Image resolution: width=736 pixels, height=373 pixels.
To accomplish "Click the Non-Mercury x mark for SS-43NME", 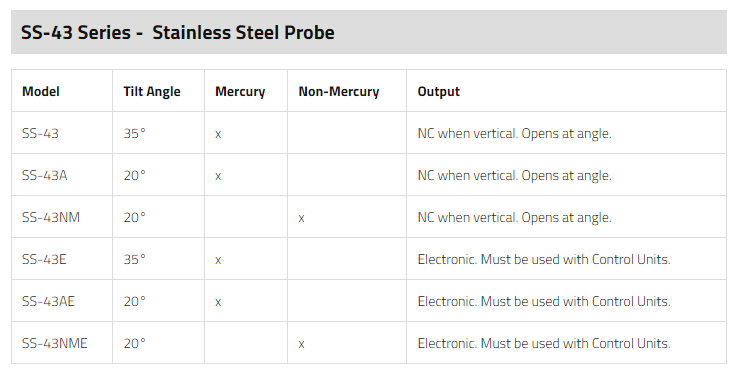I will 301,344.
